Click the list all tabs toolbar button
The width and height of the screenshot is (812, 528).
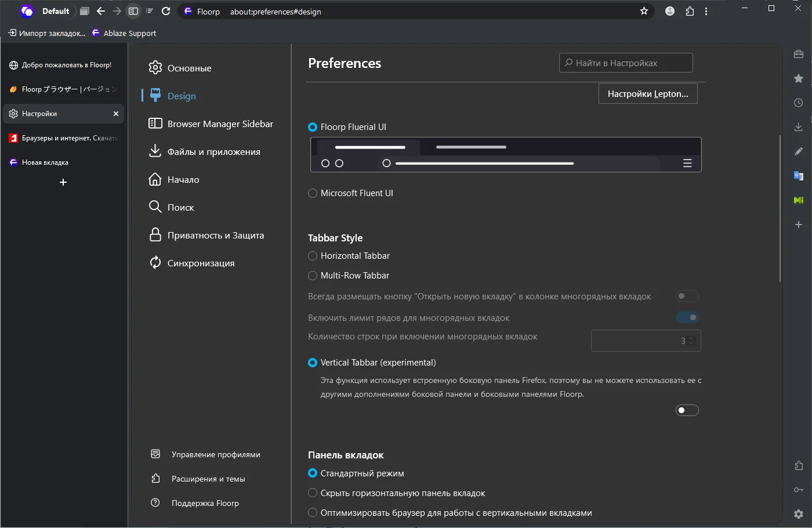click(x=150, y=11)
